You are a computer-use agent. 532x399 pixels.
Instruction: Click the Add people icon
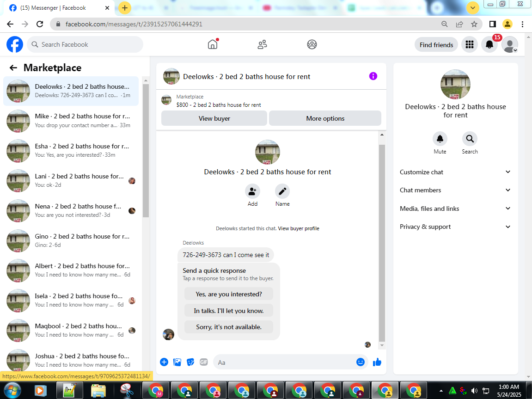(x=252, y=191)
